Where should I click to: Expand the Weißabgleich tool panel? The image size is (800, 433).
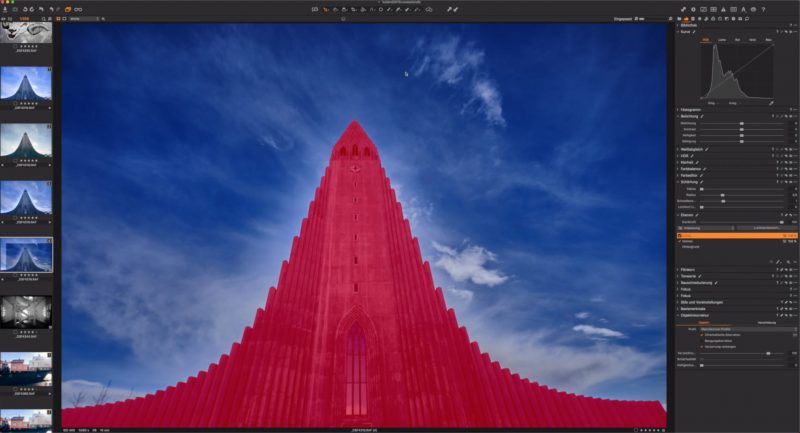click(678, 149)
